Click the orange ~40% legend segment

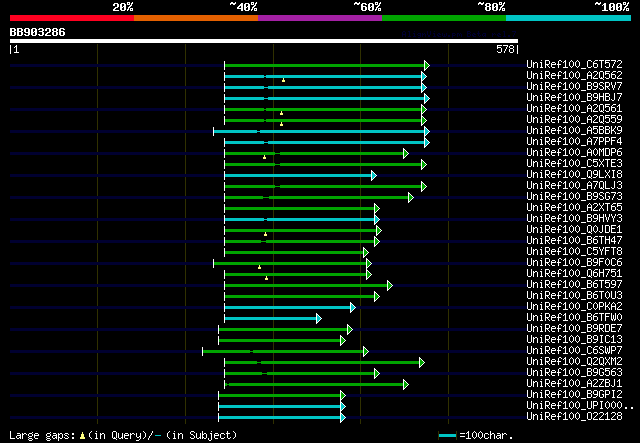pos(196,18)
